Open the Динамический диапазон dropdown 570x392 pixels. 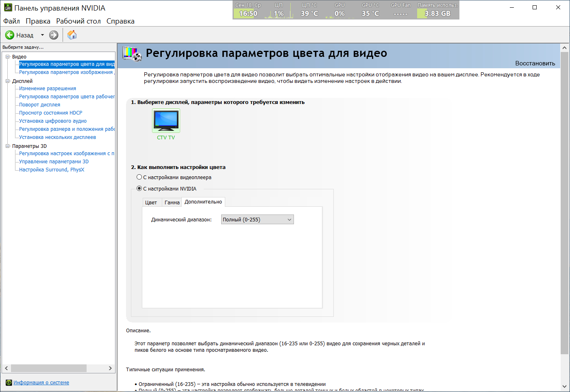(x=257, y=220)
